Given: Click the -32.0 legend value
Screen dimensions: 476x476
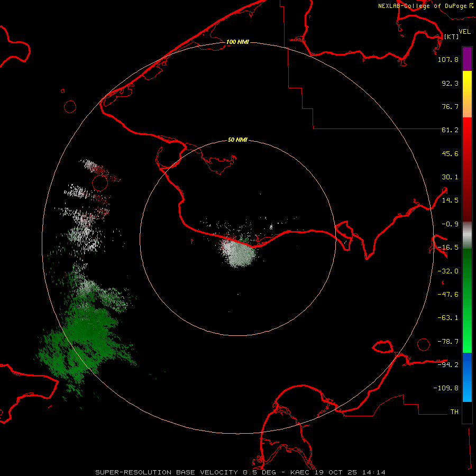Looking at the screenshot, I should coord(448,271).
